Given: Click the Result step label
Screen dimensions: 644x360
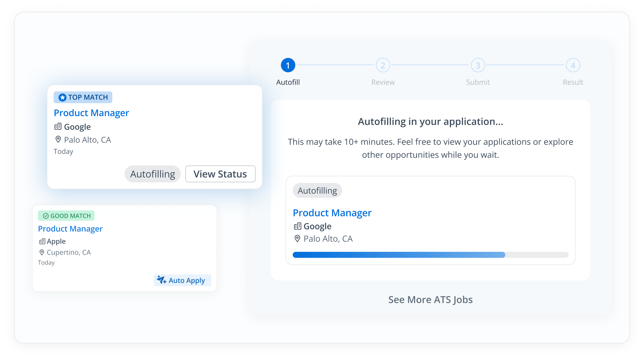Looking at the screenshot, I should (573, 82).
